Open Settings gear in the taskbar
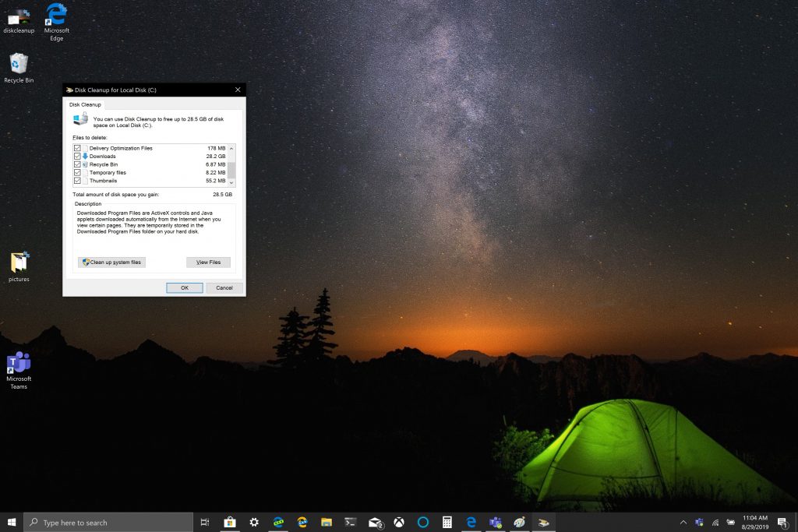The height and width of the screenshot is (532, 798). (x=254, y=522)
